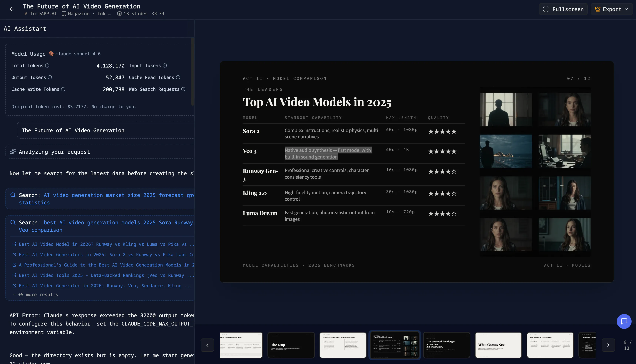Click the silhouette at window slide image
Image resolution: width=636 pixels, height=364 pixels.
(506, 110)
